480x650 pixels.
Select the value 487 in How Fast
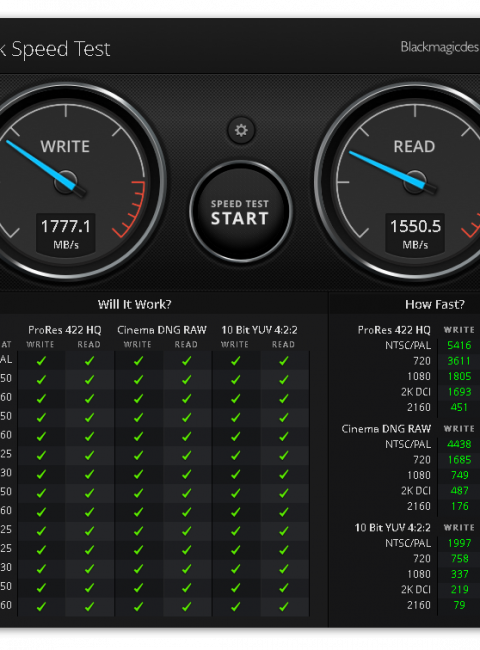coord(459,490)
